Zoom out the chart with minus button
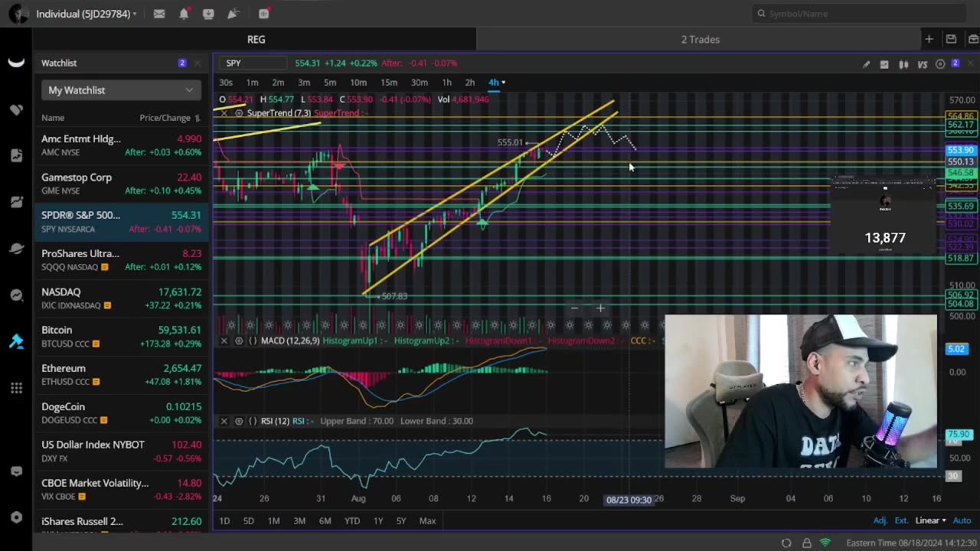Viewport: 980px width, 551px height. pyautogui.click(x=574, y=308)
